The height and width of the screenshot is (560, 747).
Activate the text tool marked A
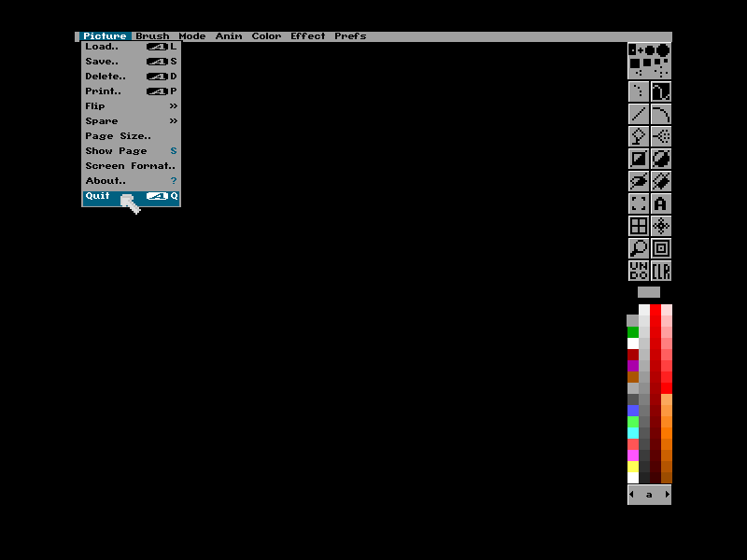click(661, 203)
